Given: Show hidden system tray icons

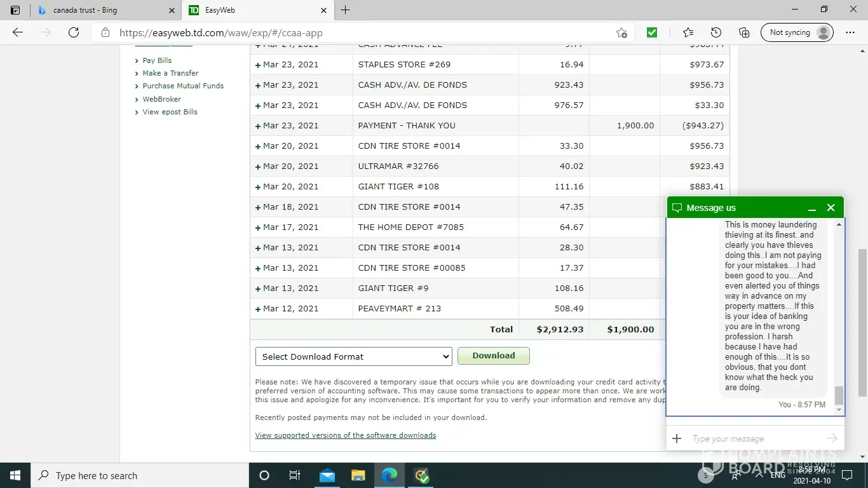Looking at the screenshot, I should (759, 475).
